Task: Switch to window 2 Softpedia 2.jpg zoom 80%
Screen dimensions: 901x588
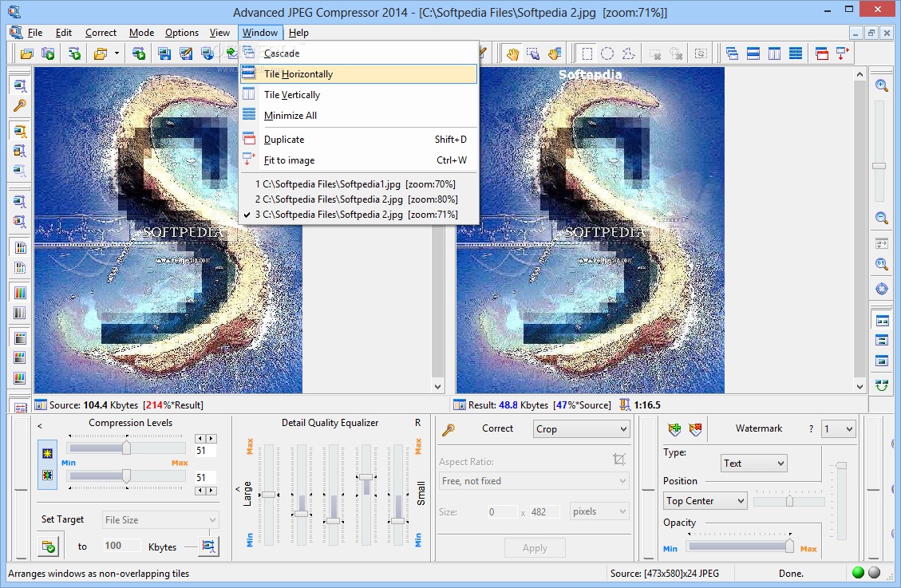Action: [358, 199]
